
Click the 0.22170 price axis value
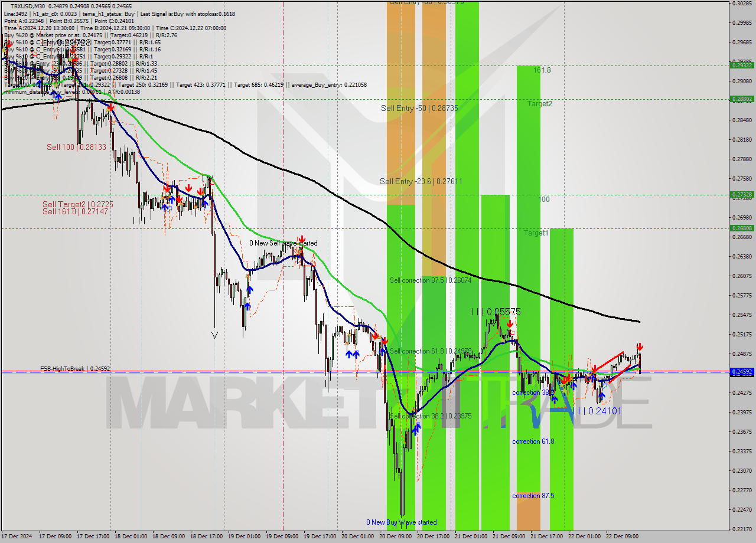point(742,529)
